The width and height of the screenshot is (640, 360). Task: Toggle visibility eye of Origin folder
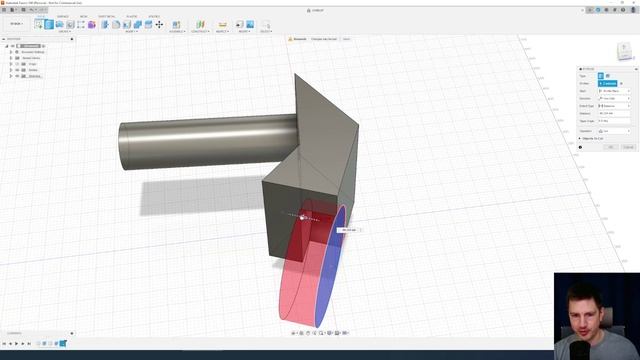[17, 64]
